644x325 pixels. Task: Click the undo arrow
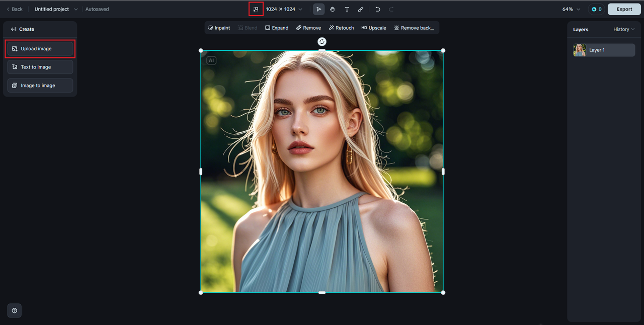pyautogui.click(x=377, y=9)
